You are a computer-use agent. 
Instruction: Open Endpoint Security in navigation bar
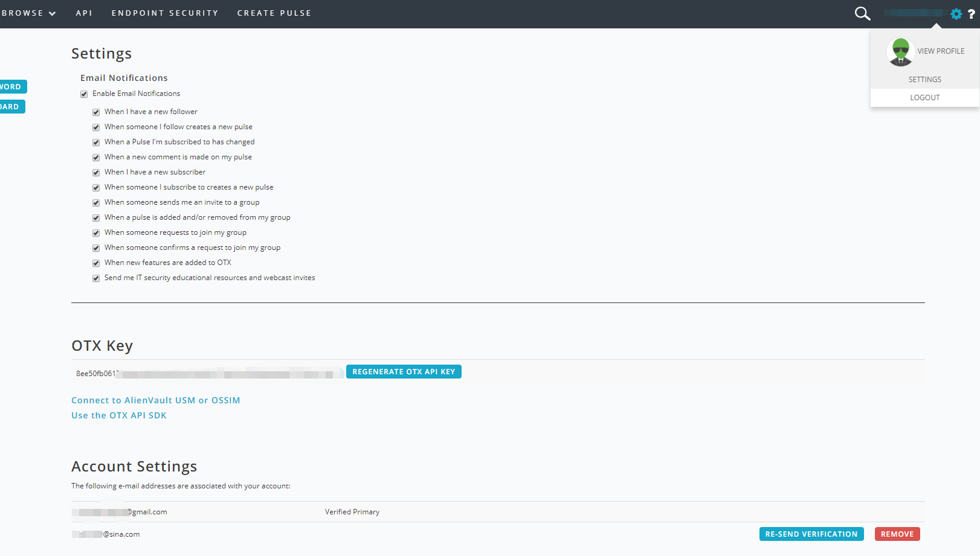click(x=165, y=13)
